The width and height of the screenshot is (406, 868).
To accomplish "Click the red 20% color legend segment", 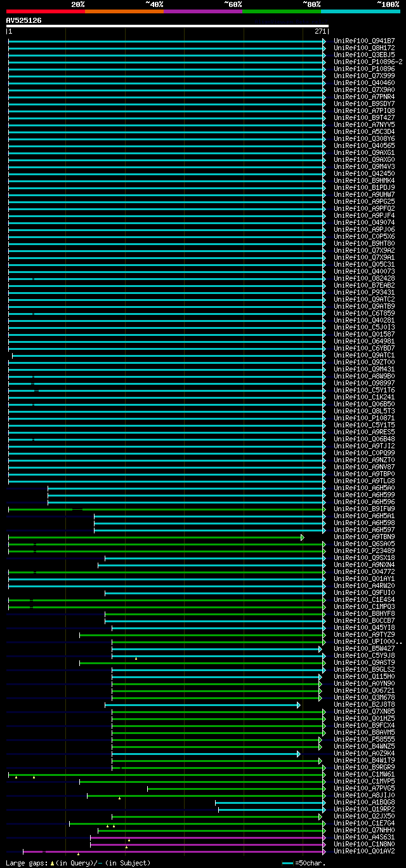I will click(x=46, y=11).
